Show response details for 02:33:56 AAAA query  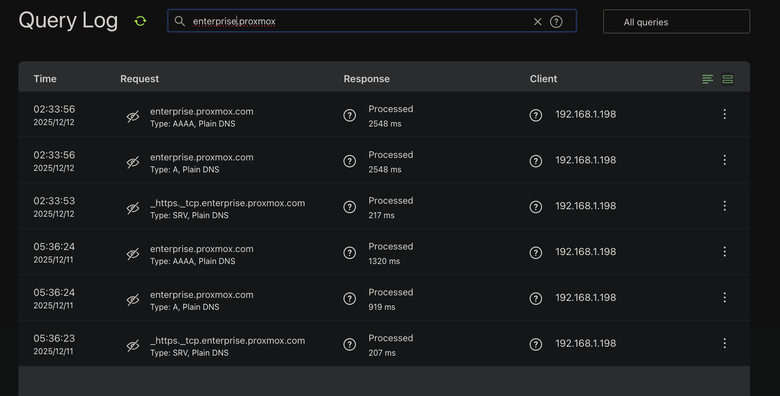tap(350, 115)
